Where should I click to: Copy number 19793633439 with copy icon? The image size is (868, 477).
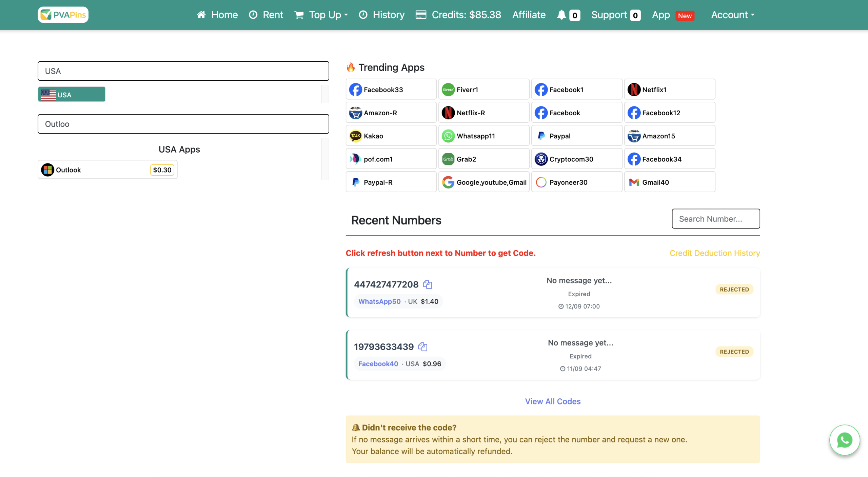point(422,346)
